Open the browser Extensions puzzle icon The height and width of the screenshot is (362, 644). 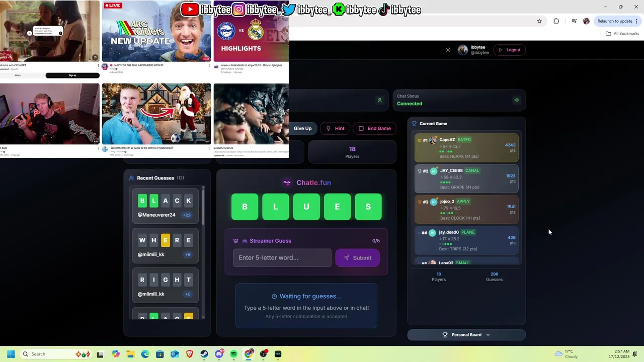point(556,21)
